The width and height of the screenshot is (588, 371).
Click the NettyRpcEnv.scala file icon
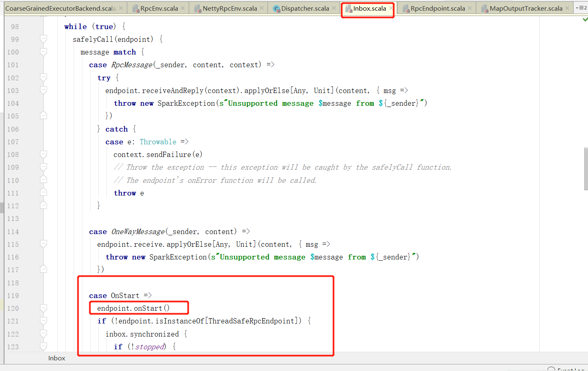(198, 9)
